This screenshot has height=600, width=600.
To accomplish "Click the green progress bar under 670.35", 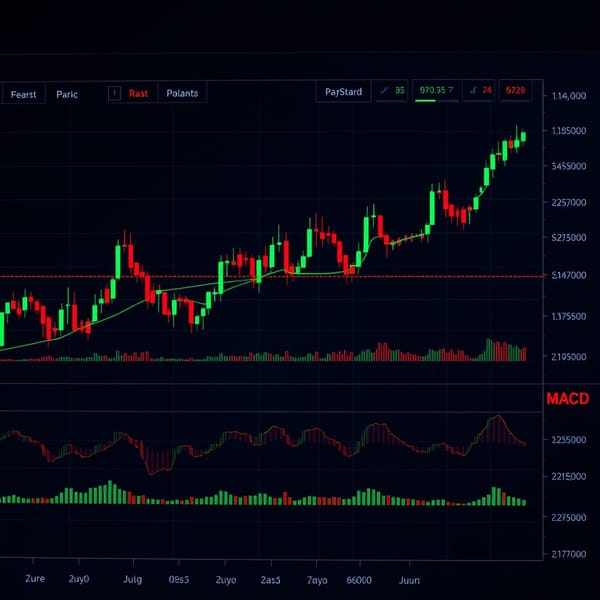I will pos(425,101).
